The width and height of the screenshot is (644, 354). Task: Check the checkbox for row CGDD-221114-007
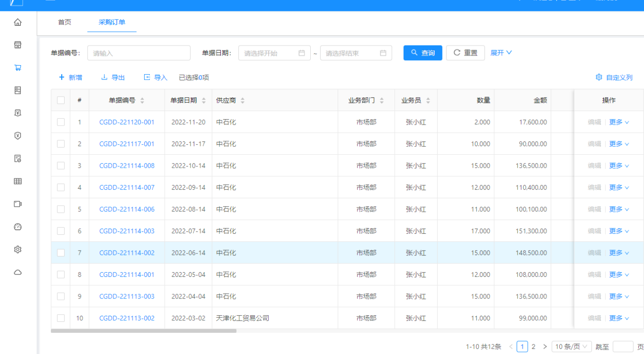point(61,187)
